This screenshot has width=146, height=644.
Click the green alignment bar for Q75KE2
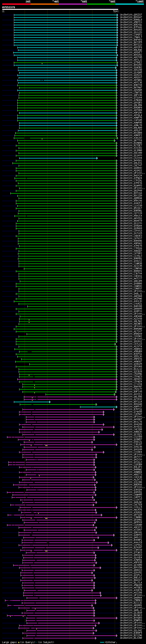(66, 63)
